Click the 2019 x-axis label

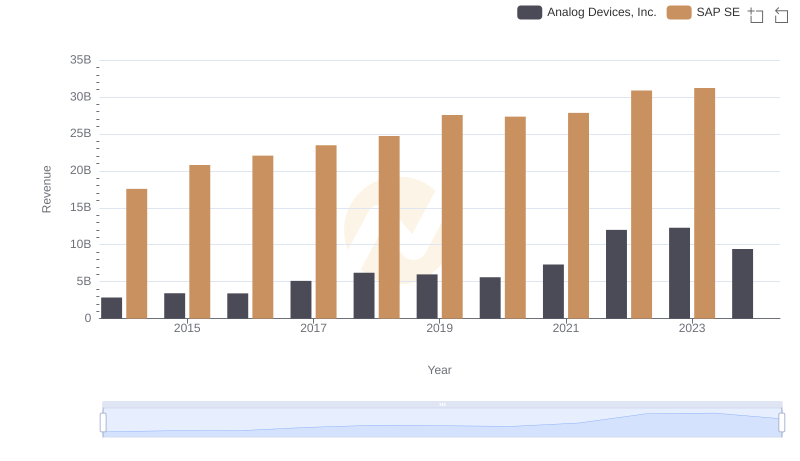(439, 328)
